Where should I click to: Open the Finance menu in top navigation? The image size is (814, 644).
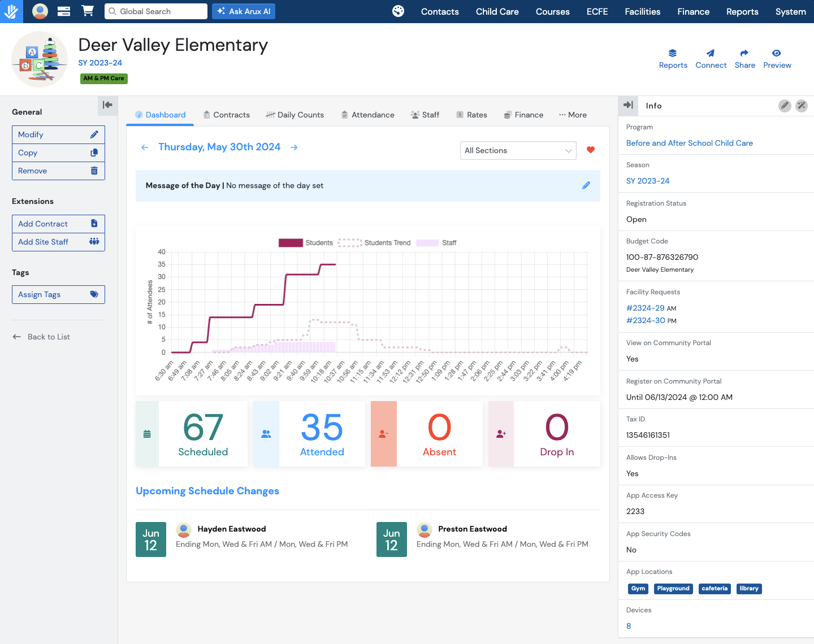click(693, 11)
